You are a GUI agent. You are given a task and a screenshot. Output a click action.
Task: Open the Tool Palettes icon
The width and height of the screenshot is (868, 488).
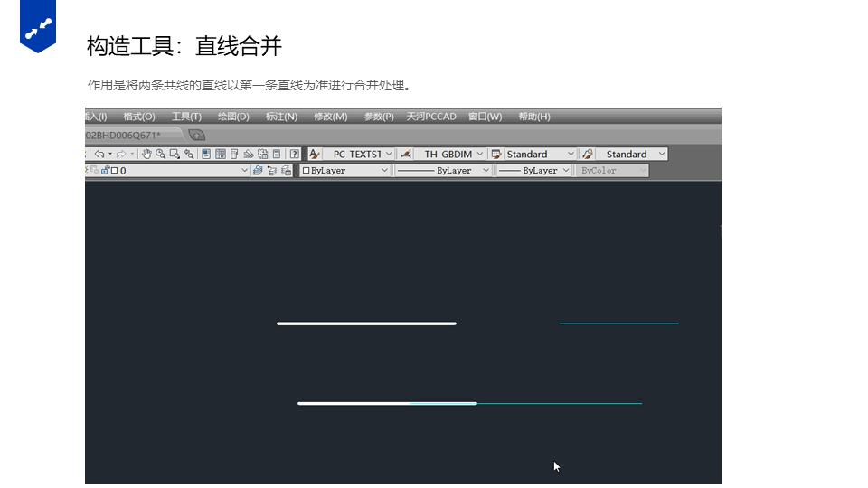pyautogui.click(x=234, y=154)
